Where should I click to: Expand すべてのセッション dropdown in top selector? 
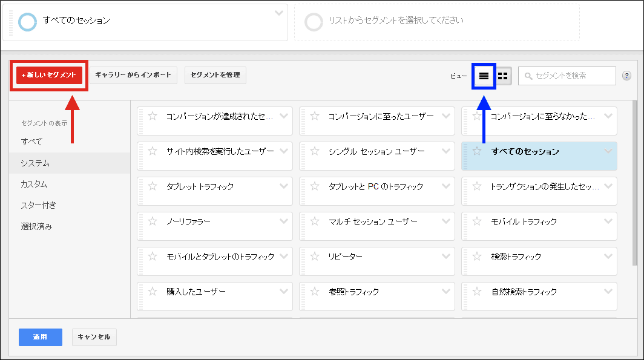coord(278,13)
